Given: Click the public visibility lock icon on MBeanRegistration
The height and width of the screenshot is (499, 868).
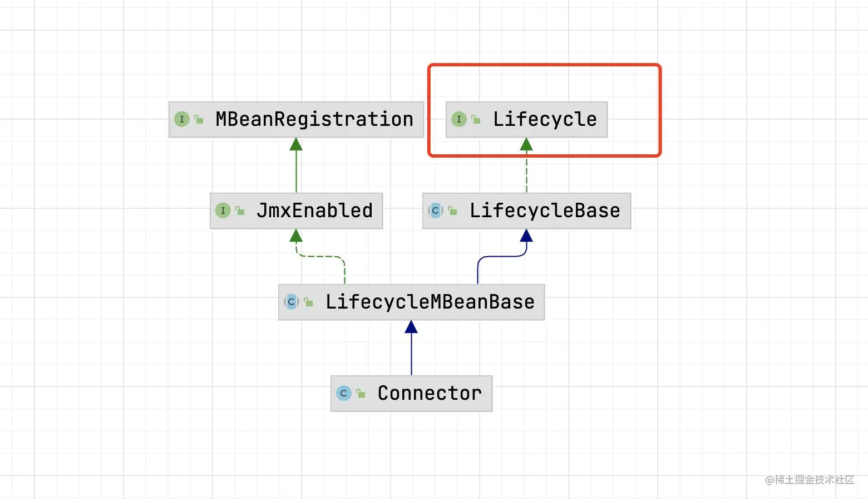Looking at the screenshot, I should click(x=199, y=119).
